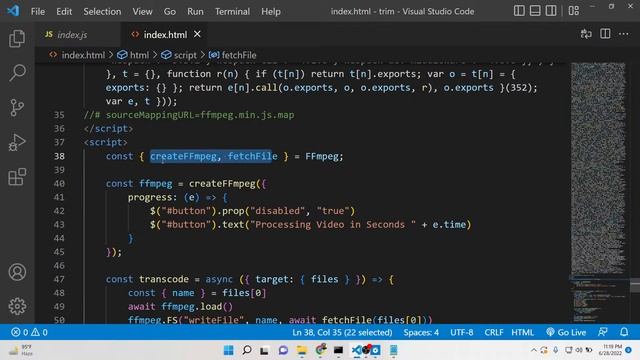Open the Customize Layout button

pos(574,11)
